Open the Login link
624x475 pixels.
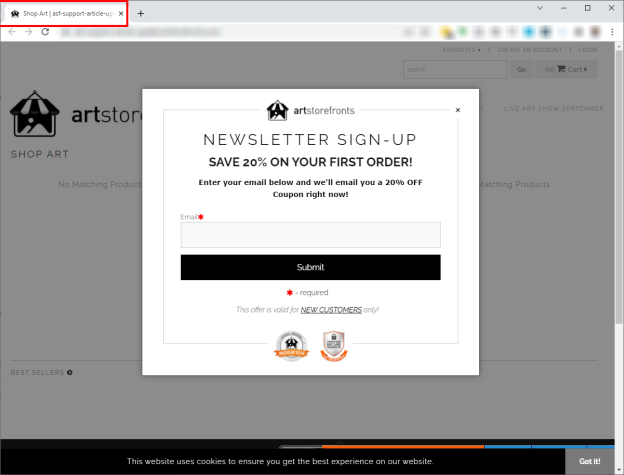587,50
